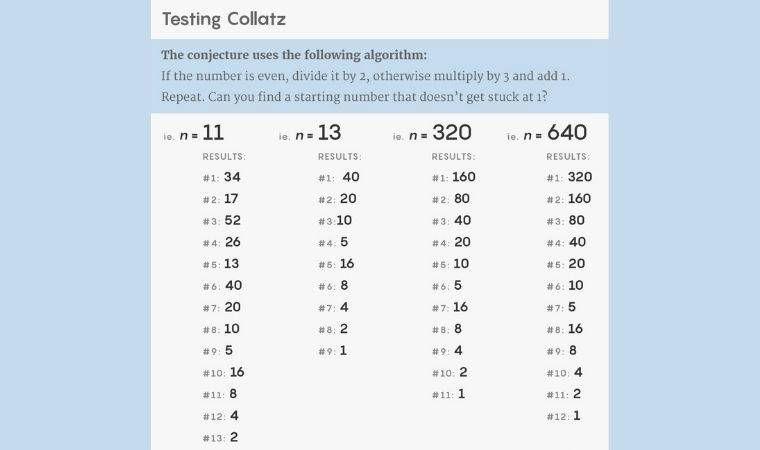Click result #11 value 1 under n = 320
This screenshot has height=450, width=760.
pyautogui.click(x=462, y=394)
